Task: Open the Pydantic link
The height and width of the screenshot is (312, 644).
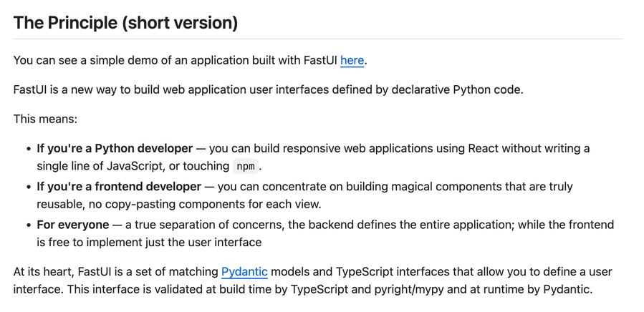Action: coord(244,272)
